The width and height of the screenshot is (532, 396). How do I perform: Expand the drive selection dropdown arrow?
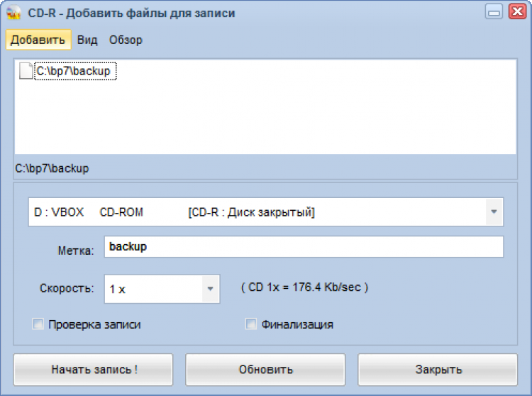tap(494, 212)
